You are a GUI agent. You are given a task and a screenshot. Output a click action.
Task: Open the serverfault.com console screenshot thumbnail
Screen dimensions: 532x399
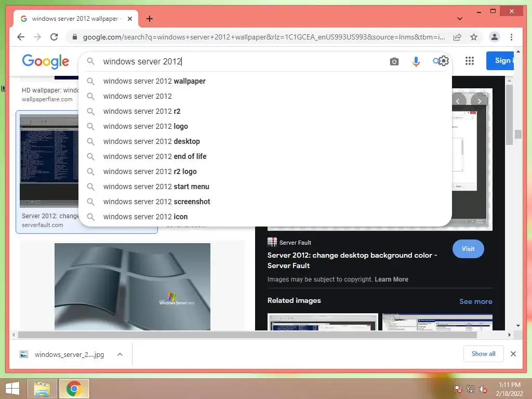coord(49,161)
